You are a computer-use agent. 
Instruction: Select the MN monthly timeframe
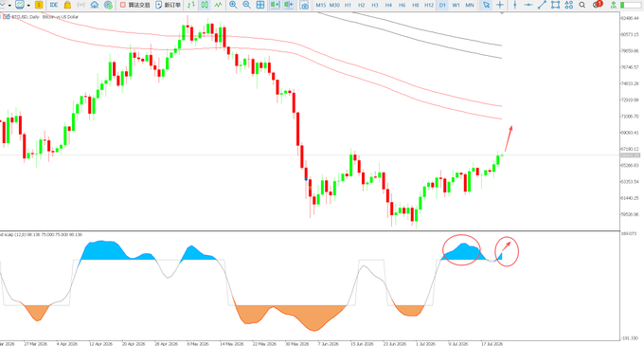tap(470, 5)
